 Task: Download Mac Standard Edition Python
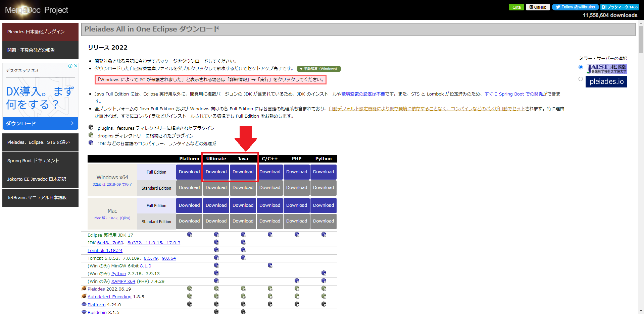pyautogui.click(x=324, y=221)
